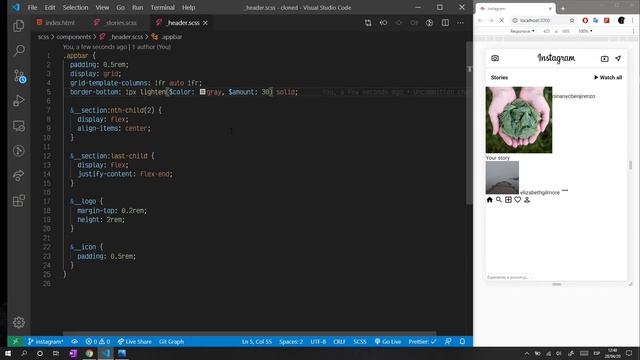Click the remote window indicator in status bar

pyautogui.click(x=15, y=342)
